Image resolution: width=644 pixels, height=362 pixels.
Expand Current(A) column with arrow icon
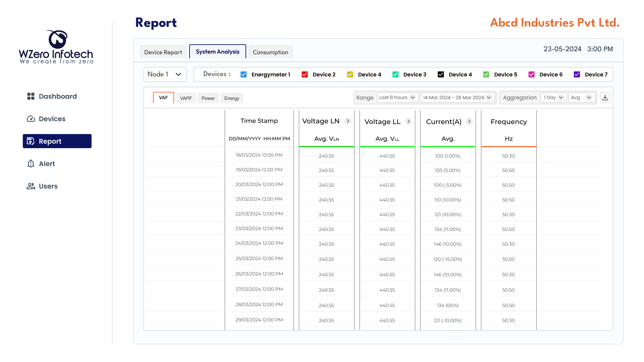(x=469, y=121)
